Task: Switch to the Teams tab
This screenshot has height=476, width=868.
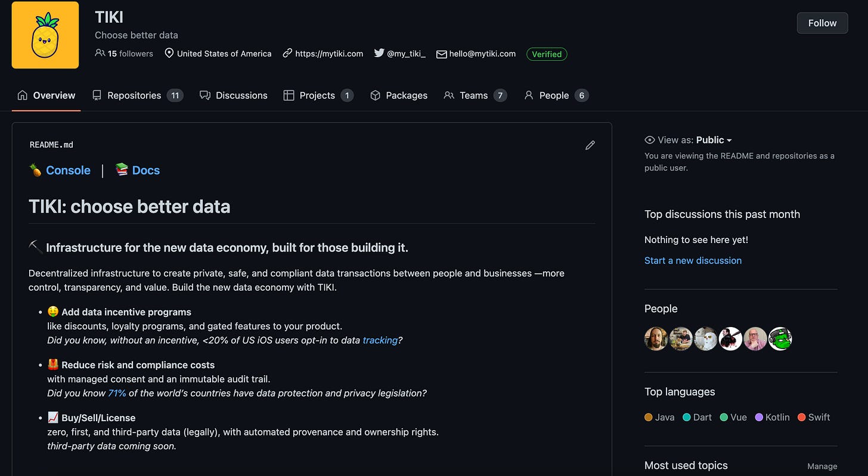Action: (475, 95)
